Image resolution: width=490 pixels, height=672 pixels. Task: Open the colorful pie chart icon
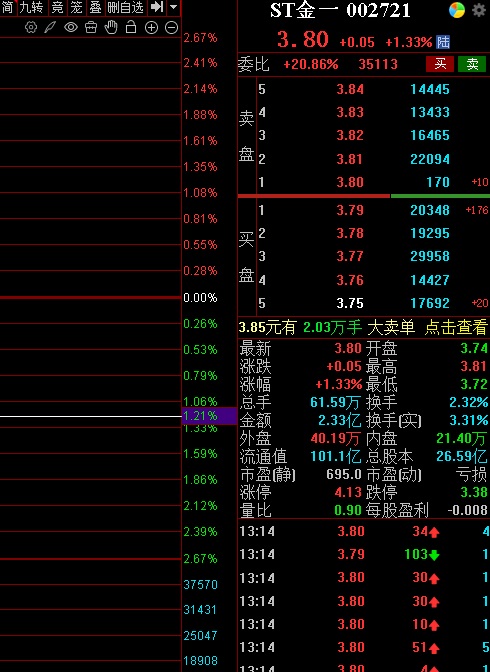[457, 10]
